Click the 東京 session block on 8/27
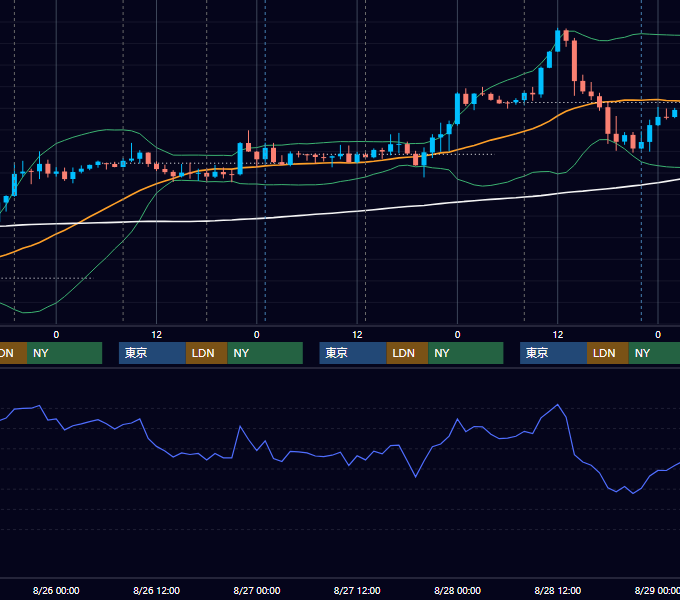The width and height of the screenshot is (680, 600). coord(353,353)
